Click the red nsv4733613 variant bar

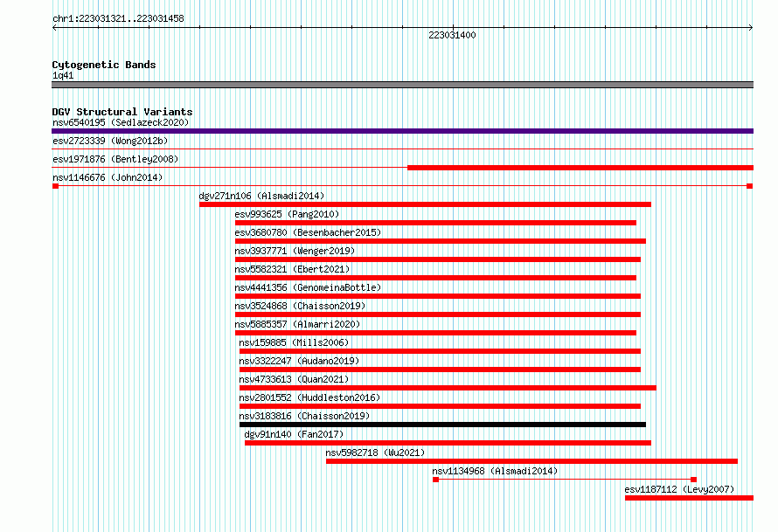(x=448, y=388)
